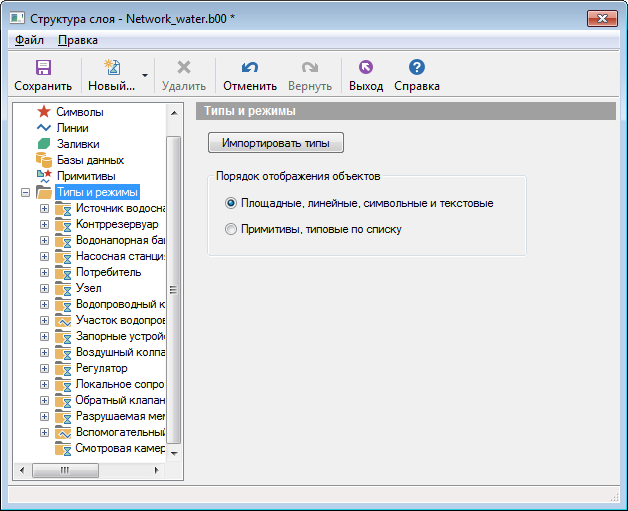Image resolution: width=628 pixels, height=511 pixels.
Task: Expand the Регулятор node
Action: point(44,369)
